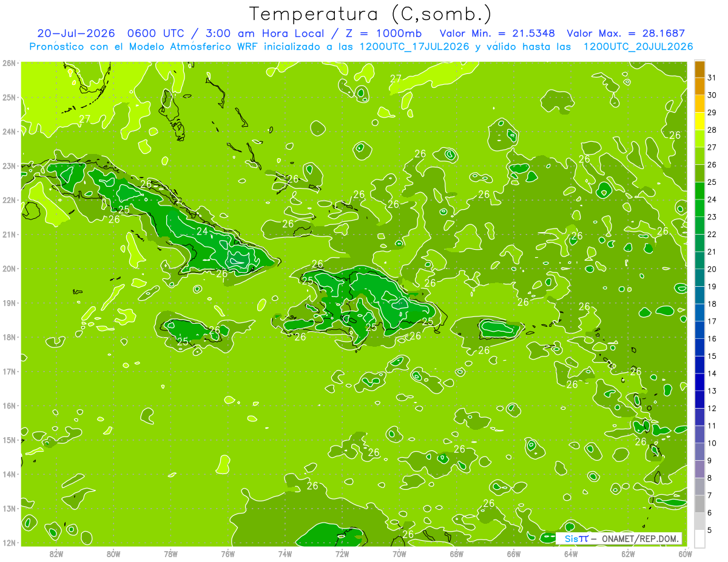Click the valid-until time '1200UTC_20JUL2026'
The width and height of the screenshot is (728, 562).
638,47
